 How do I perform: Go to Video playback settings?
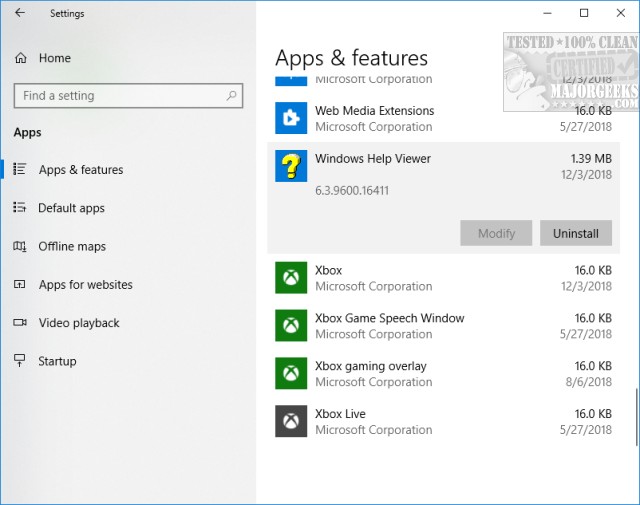[x=79, y=323]
